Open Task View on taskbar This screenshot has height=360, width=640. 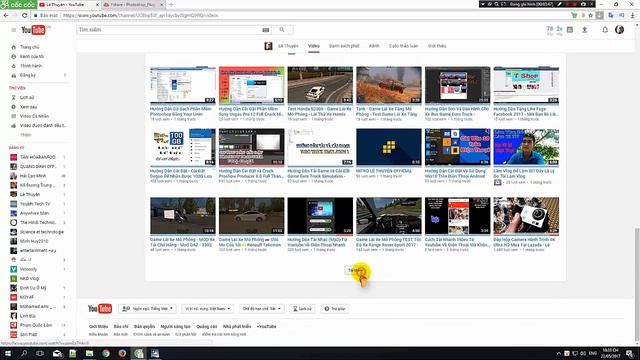click(40, 353)
